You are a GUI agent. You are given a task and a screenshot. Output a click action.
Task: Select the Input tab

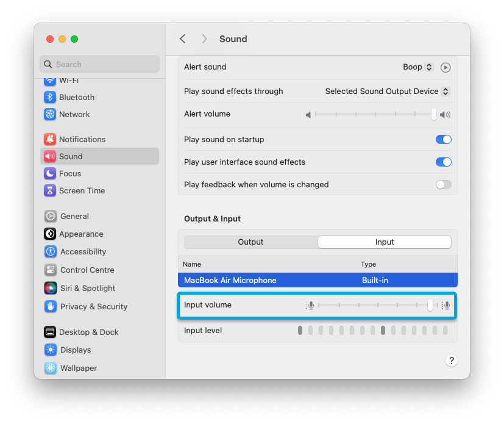point(385,242)
